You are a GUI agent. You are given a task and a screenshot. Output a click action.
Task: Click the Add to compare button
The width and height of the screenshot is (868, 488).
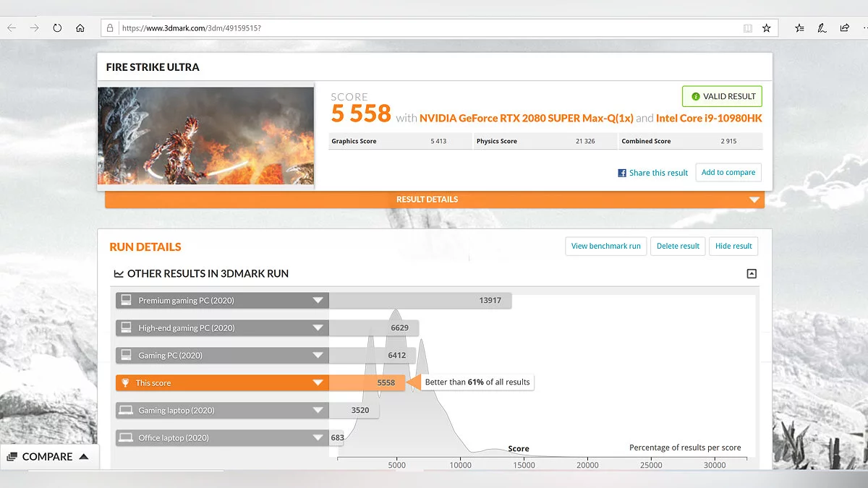728,173
